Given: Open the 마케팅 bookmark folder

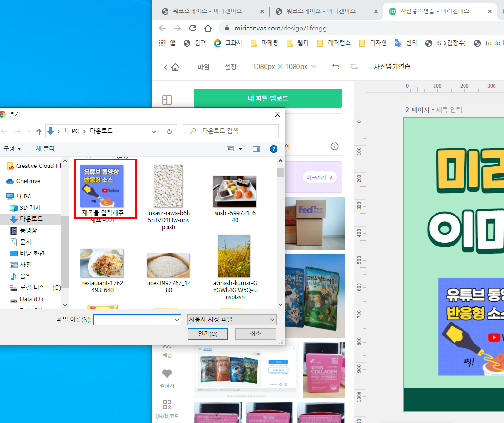Looking at the screenshot, I should coord(264,43).
